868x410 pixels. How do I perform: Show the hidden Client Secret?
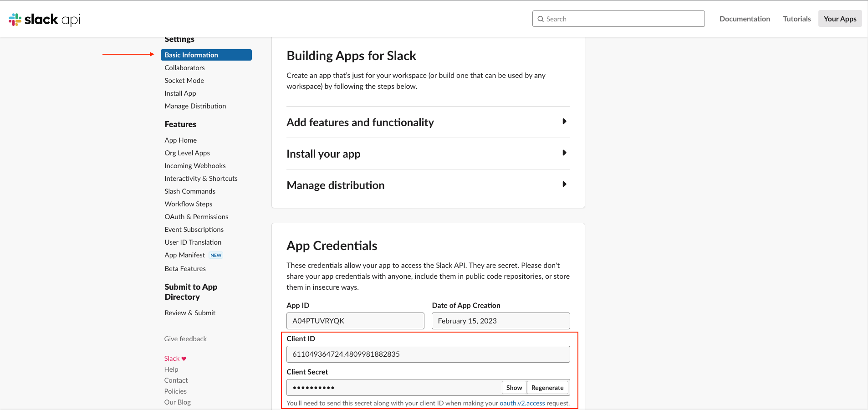[514, 388]
